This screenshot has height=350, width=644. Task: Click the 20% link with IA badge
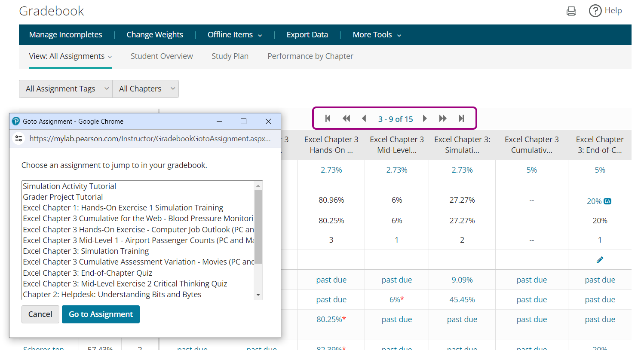(x=594, y=201)
